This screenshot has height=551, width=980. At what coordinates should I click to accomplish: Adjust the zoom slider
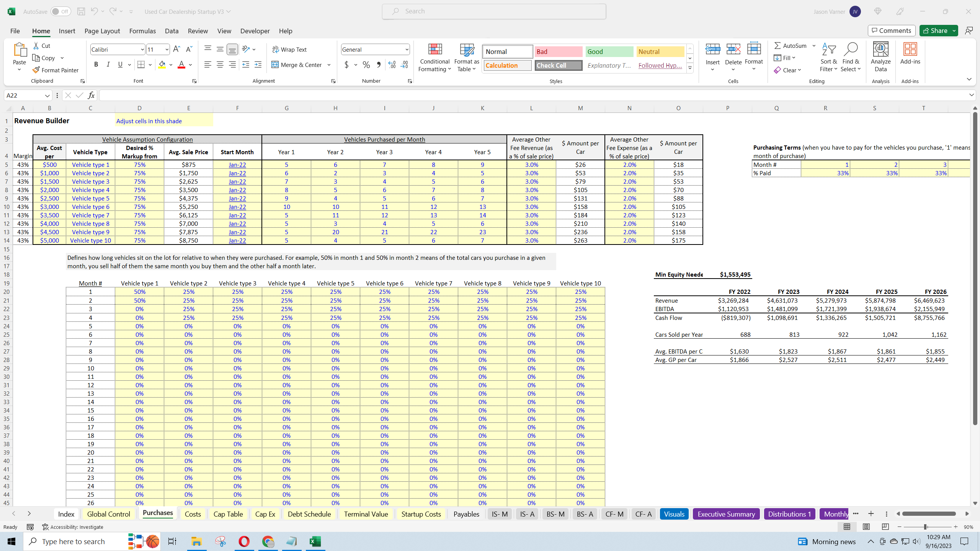pos(925,527)
